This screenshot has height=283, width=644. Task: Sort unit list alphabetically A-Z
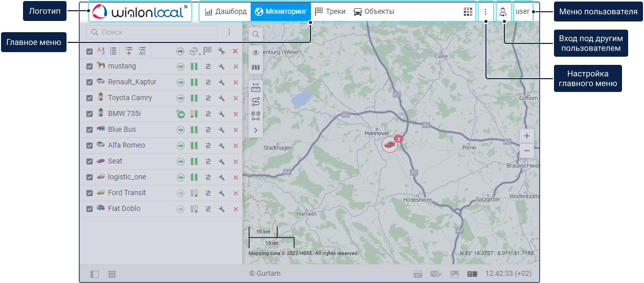tap(101, 51)
